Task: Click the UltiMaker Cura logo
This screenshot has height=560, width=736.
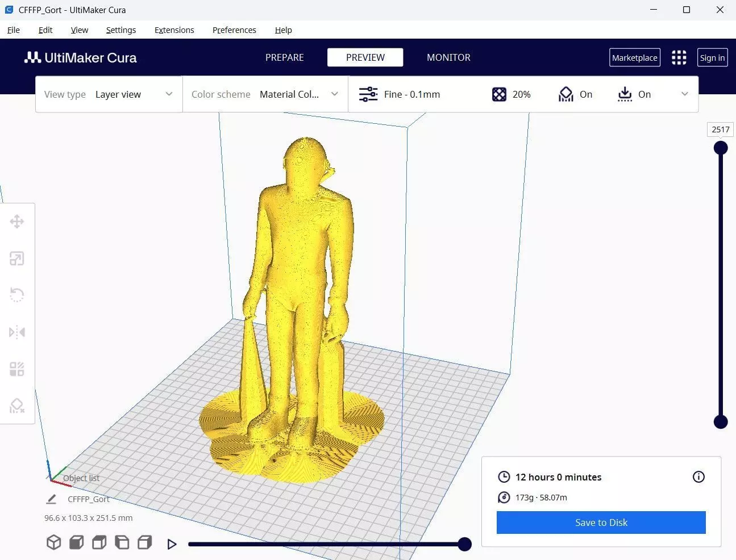Action: coord(81,57)
